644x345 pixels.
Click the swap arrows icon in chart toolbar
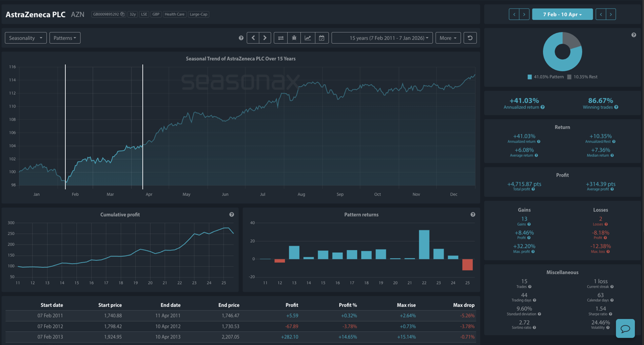point(281,38)
